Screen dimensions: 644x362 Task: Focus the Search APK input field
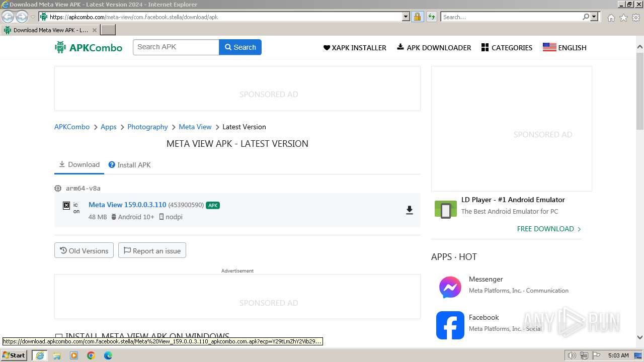(x=176, y=47)
